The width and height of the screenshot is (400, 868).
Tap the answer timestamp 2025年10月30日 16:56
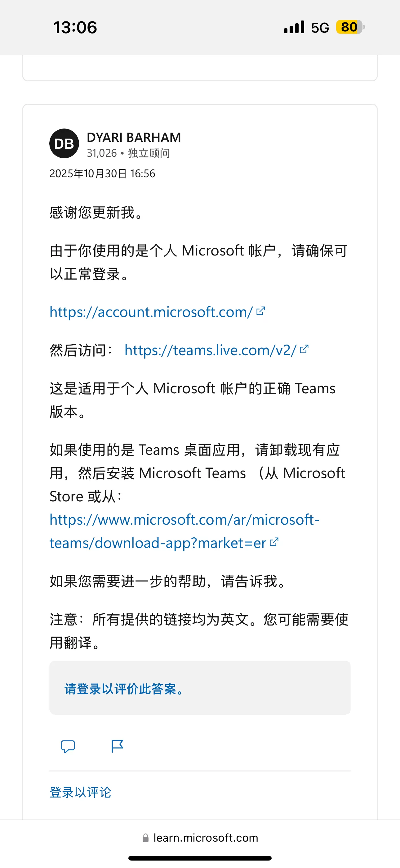point(102,174)
